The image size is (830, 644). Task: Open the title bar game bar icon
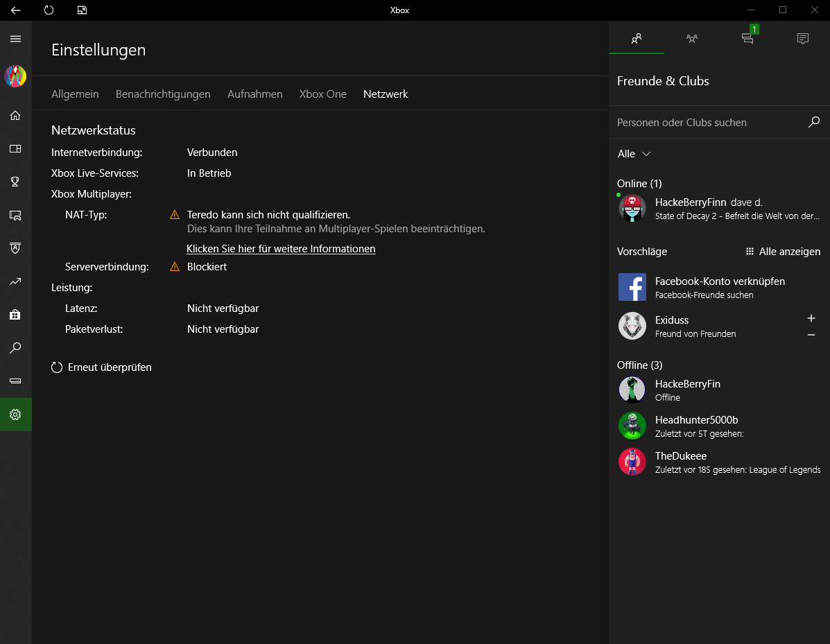point(82,10)
